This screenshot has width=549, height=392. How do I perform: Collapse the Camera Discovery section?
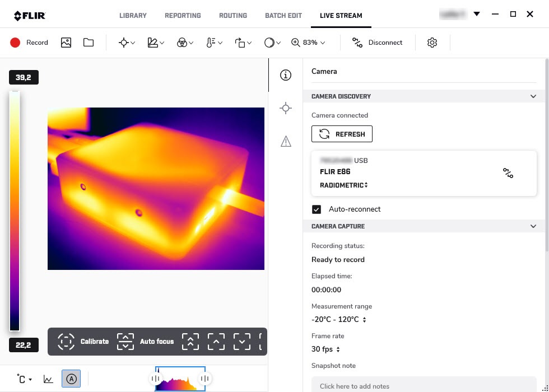[533, 96]
